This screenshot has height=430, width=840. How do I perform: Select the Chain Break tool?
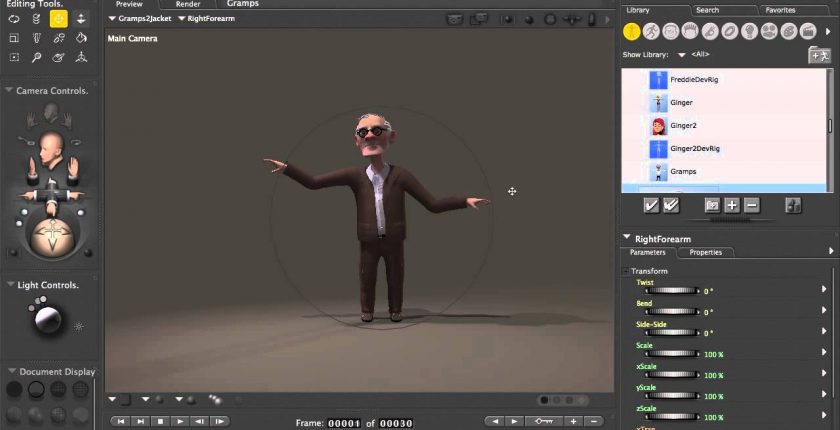coord(59,37)
